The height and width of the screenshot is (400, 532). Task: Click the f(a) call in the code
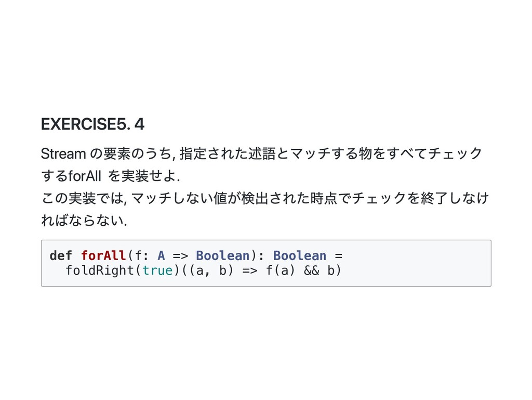[281, 271]
